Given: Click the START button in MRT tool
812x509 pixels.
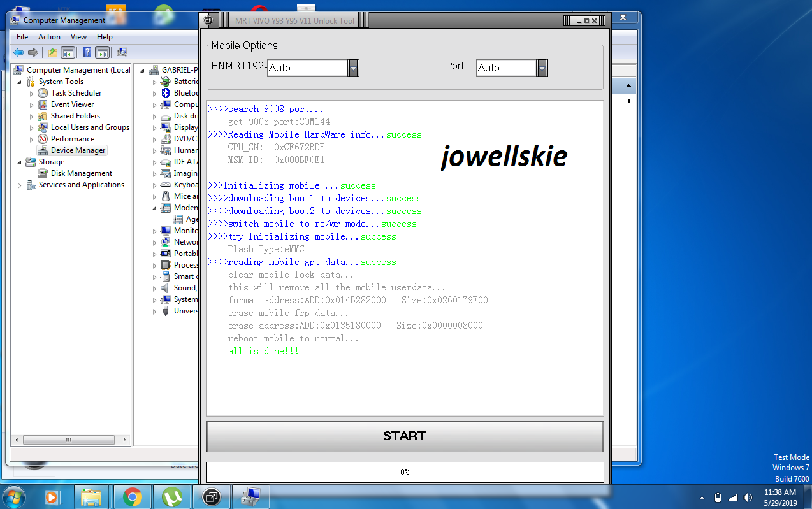Looking at the screenshot, I should tap(405, 436).
